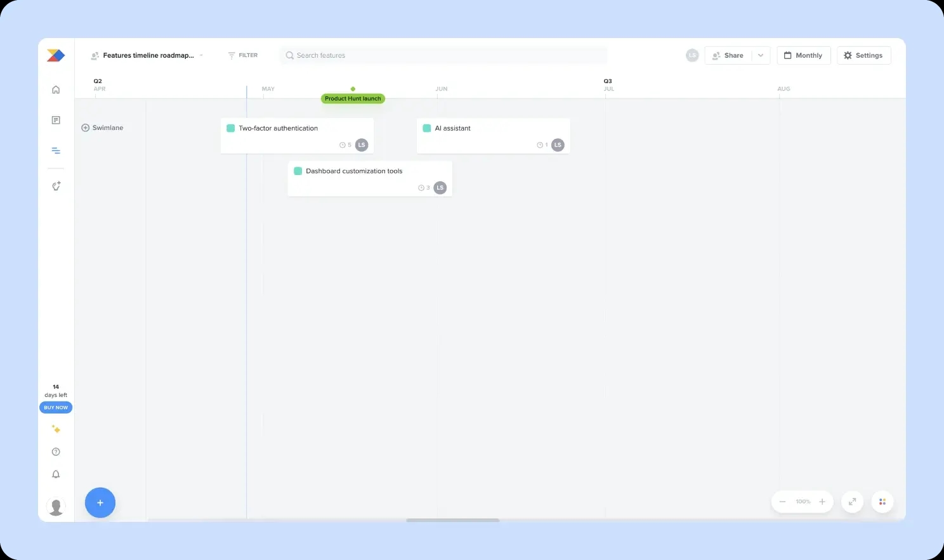Image resolution: width=944 pixels, height=560 pixels.
Task: Click the JUN month header
Action: click(442, 89)
